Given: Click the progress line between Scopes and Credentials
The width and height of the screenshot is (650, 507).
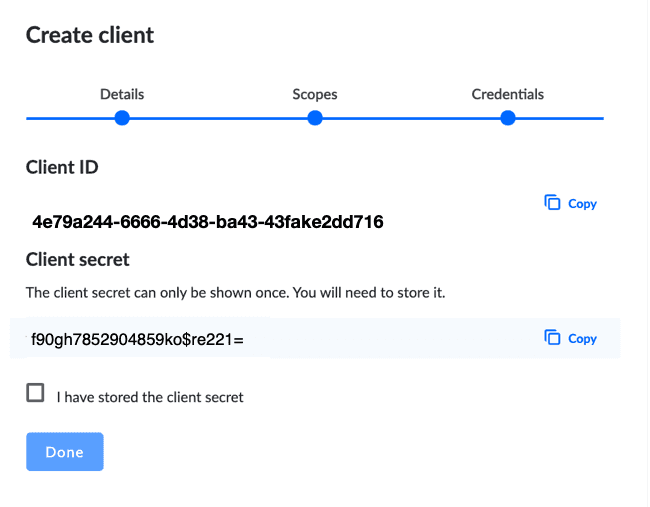Looking at the screenshot, I should click(411, 118).
